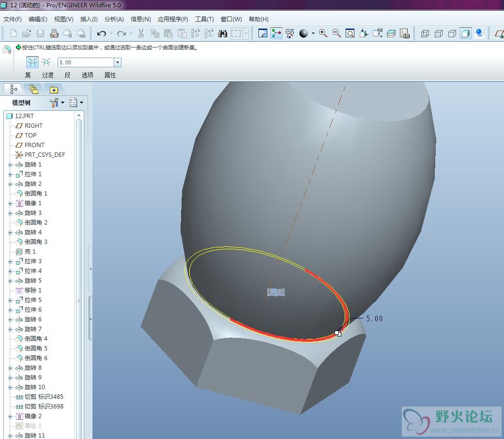This screenshot has height=439, width=504.
Task: Switch to the folder browser tab
Action: tap(34, 89)
